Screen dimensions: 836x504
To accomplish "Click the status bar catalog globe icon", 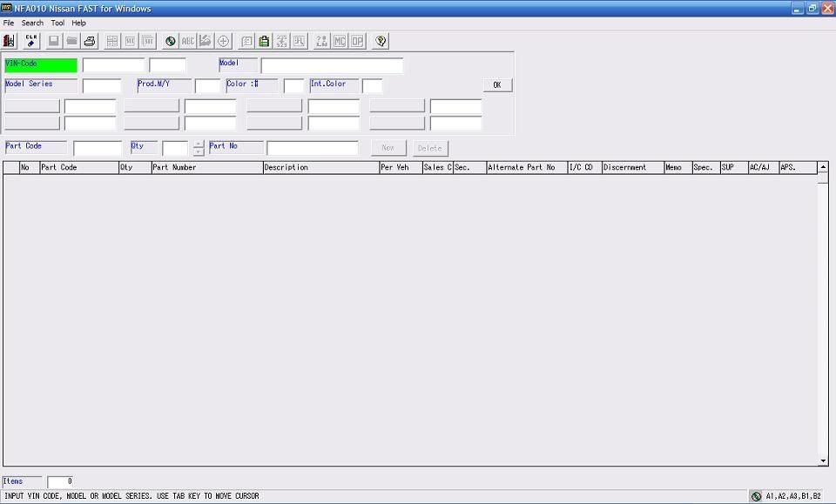I will 756,496.
